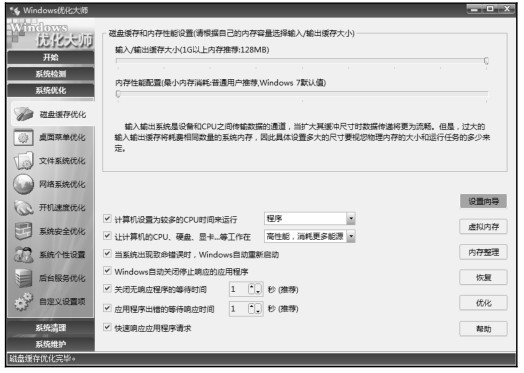This screenshot has width=524, height=373.
Task: Click the 网络系统优化 globe icon
Action: (23, 184)
